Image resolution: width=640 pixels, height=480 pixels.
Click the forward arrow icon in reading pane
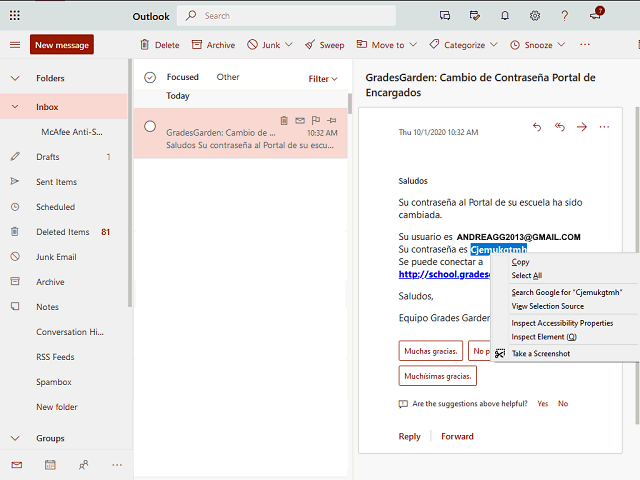pyautogui.click(x=582, y=127)
